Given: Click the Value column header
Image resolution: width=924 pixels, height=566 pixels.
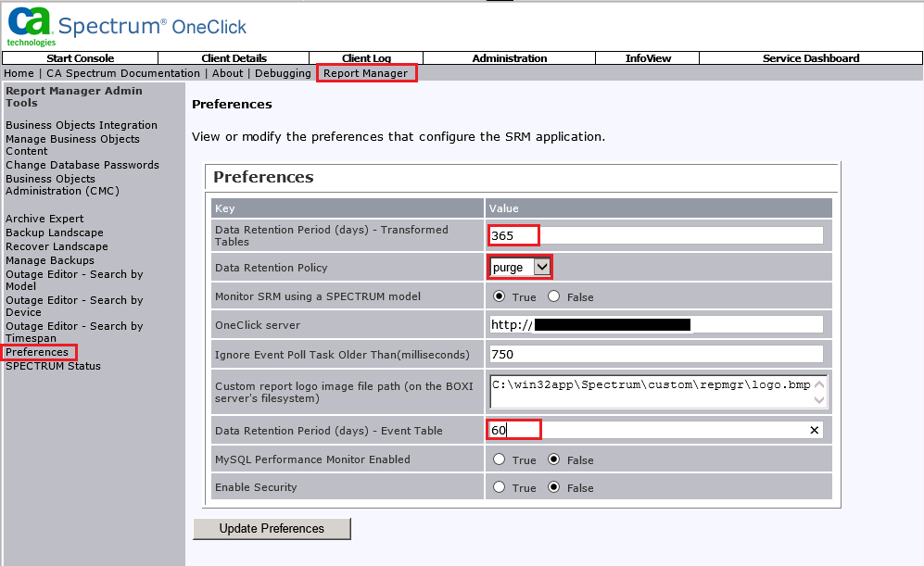Looking at the screenshot, I should (659, 208).
